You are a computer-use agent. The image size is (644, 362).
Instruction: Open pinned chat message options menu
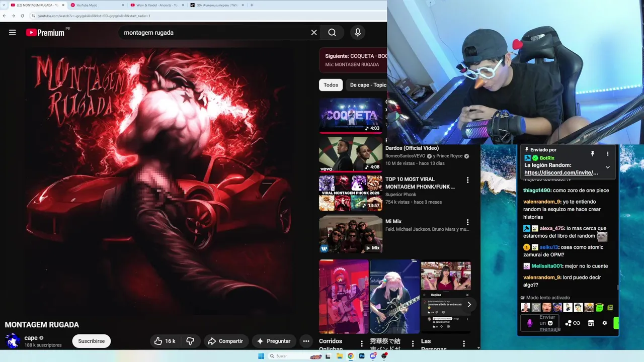[x=607, y=154]
